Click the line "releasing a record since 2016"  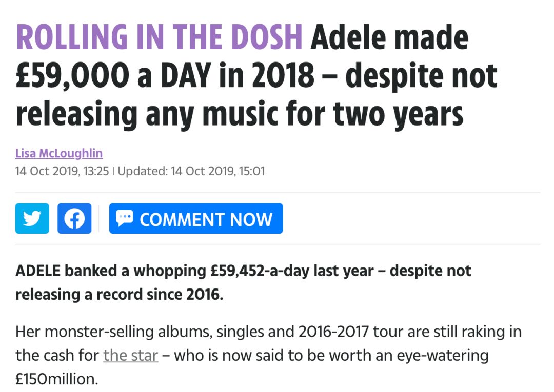coord(119,294)
